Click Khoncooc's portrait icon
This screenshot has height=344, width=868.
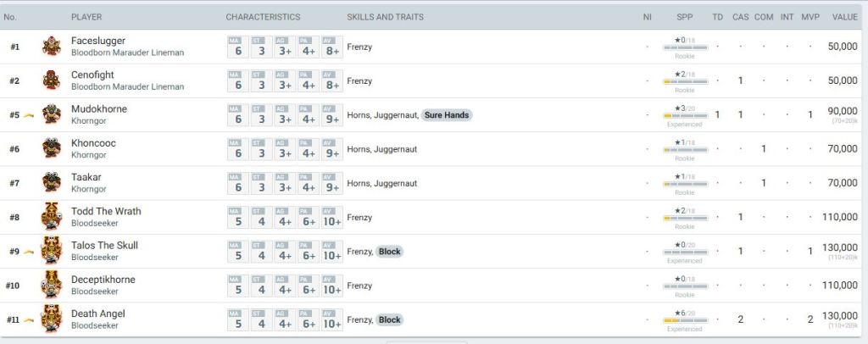[52, 149]
